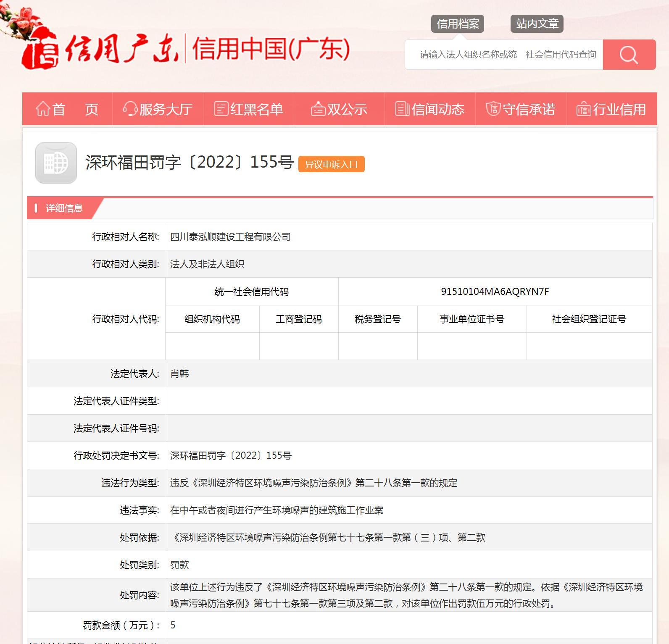Click the document globe icon beside title

(x=56, y=163)
